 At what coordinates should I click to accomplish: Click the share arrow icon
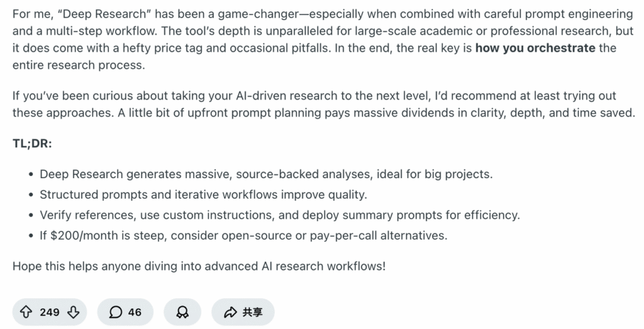(231, 312)
